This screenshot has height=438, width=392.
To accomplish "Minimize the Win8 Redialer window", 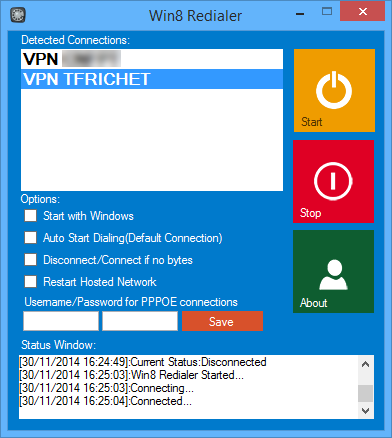I will pos(300,14).
